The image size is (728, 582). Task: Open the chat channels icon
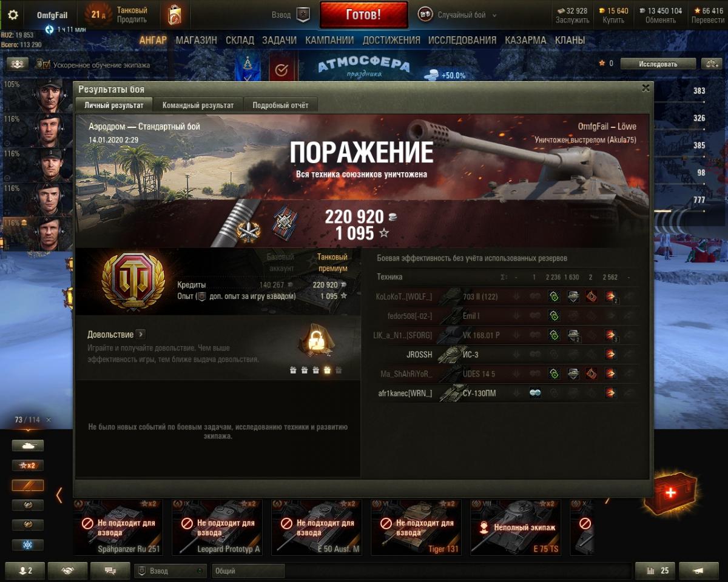110,570
